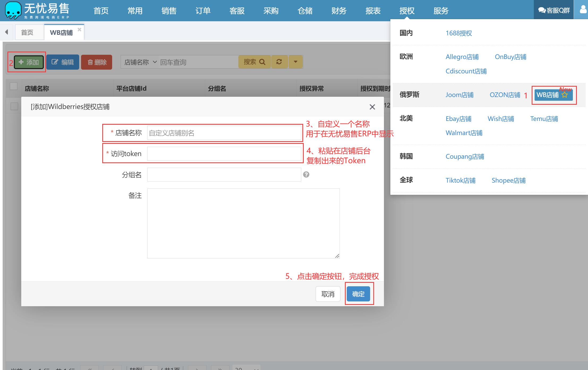Open the user account avatar icon
The width and height of the screenshot is (588, 370).
click(x=583, y=10)
